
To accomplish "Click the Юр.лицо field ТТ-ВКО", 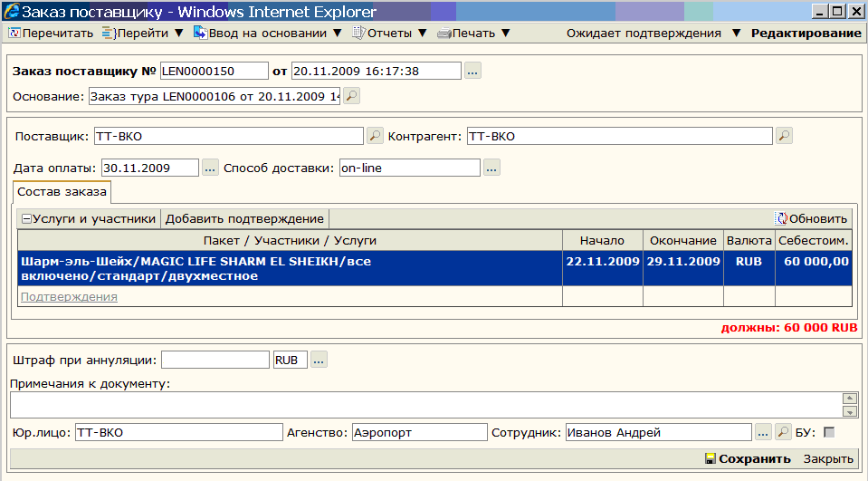I will (x=179, y=433).
